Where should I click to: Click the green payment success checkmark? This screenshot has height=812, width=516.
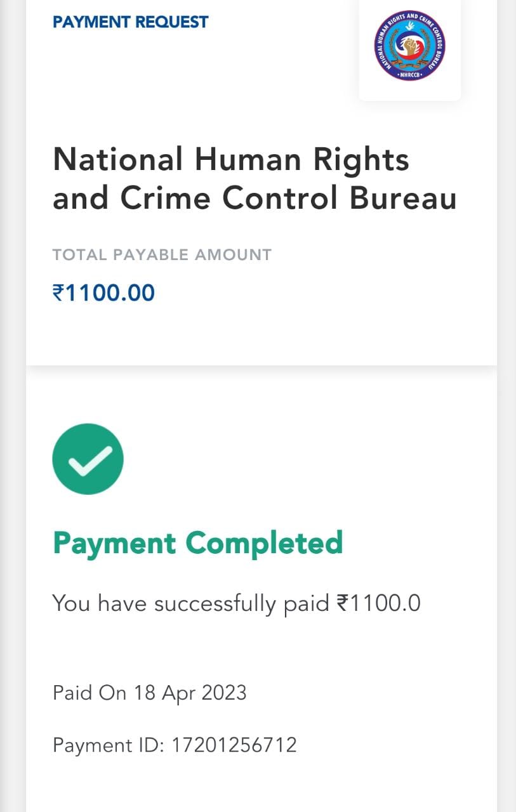[88, 459]
